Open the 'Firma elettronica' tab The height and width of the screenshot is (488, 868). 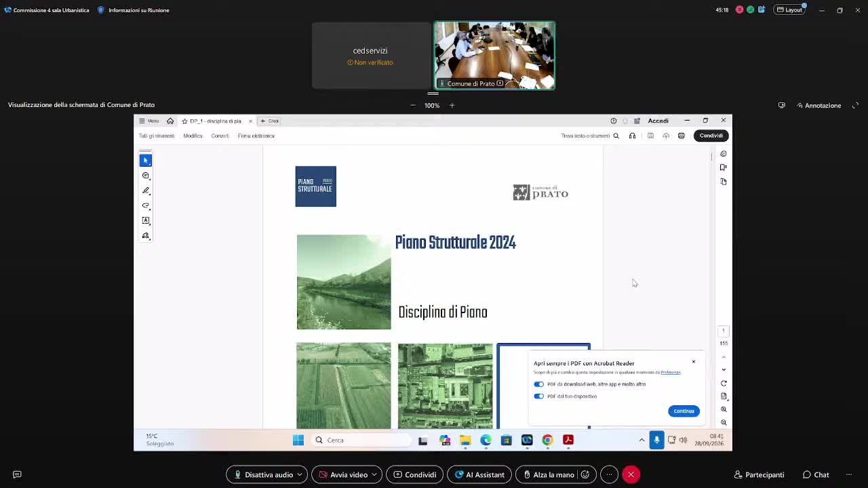(x=256, y=136)
